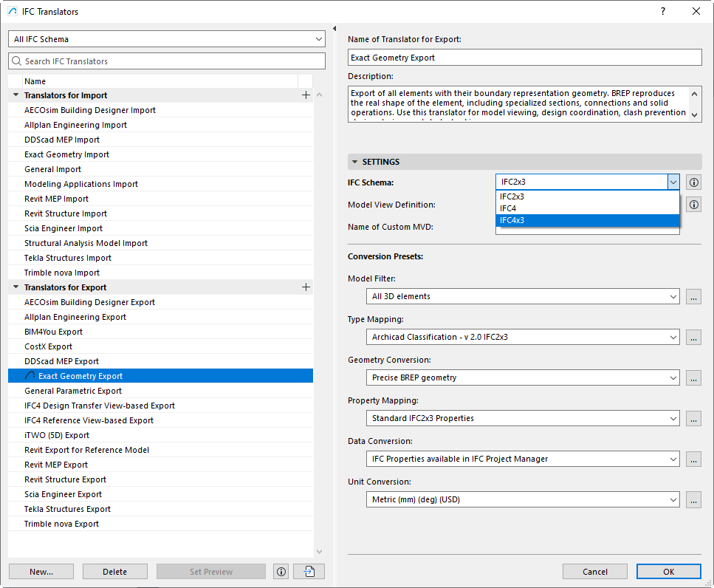This screenshot has height=588, width=714.
Task: Collapse the SETTINGS section
Action: point(354,162)
